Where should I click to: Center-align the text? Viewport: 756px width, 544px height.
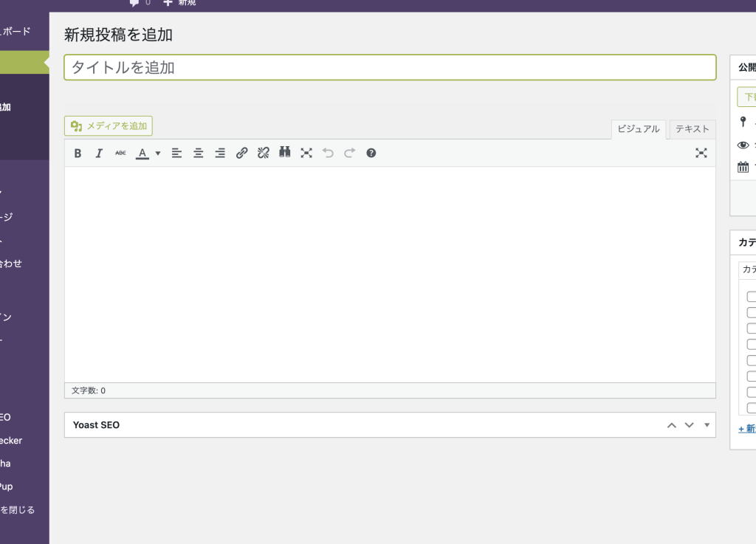[199, 154]
